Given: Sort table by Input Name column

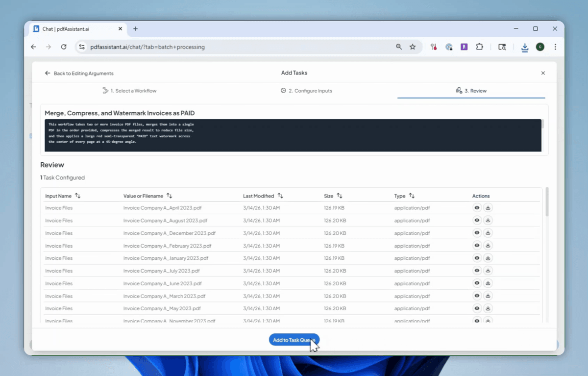Looking at the screenshot, I should [x=77, y=196].
